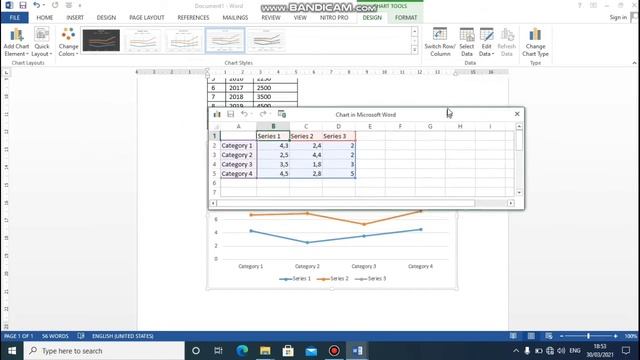Apply the fifth chart style thumbnail
The height and width of the screenshot is (360, 640).
coord(266,40)
